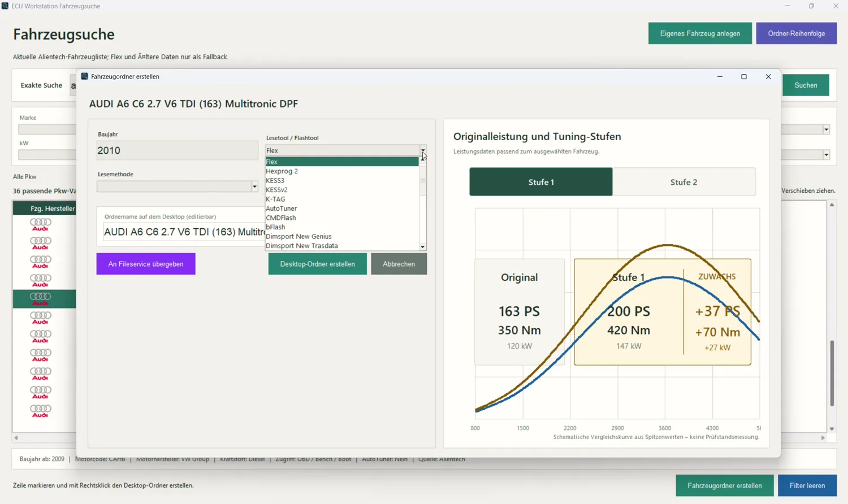This screenshot has width=848, height=504.
Task: Click the Filter leeren button
Action: 807,485
